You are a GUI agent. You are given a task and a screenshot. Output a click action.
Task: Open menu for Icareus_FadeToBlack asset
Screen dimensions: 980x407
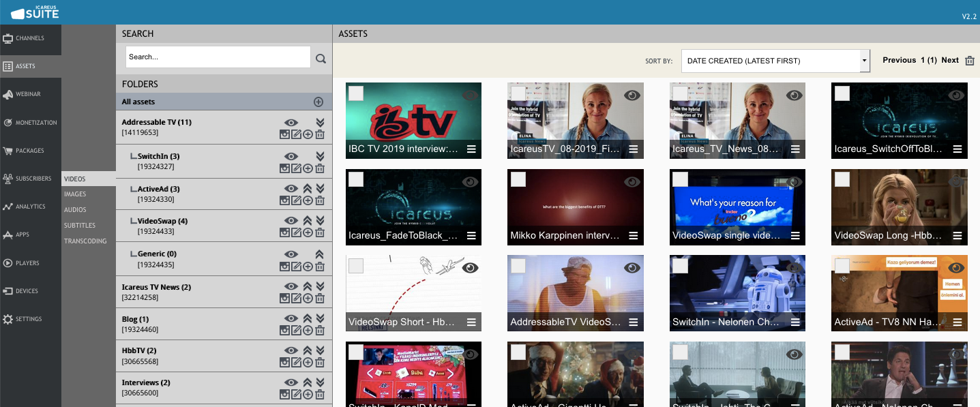[x=471, y=235]
